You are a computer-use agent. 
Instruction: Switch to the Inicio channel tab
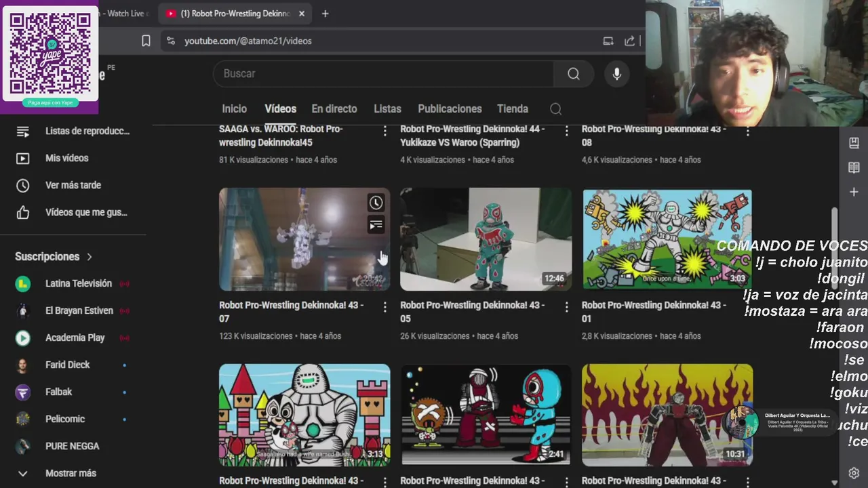(x=234, y=108)
